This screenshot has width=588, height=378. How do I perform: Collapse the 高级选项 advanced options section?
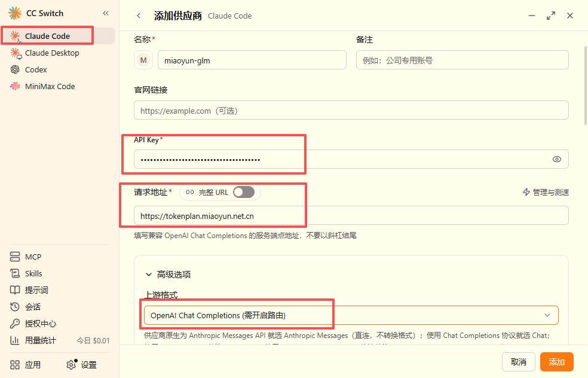tap(168, 275)
